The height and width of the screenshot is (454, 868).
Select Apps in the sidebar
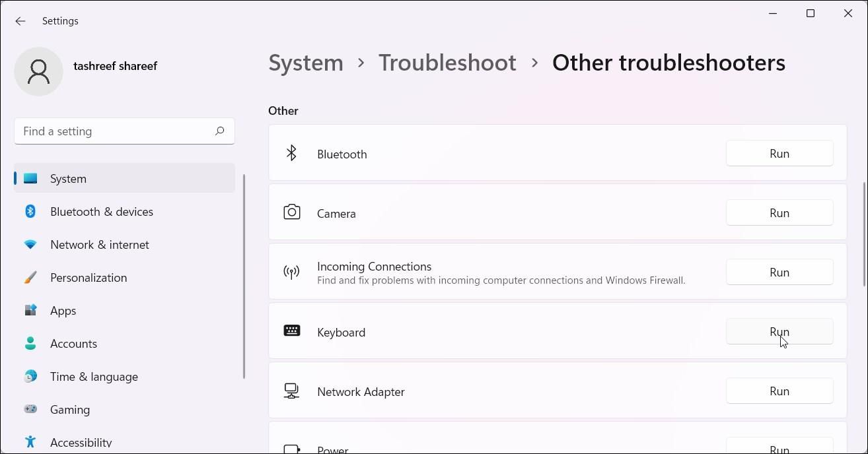tap(63, 310)
